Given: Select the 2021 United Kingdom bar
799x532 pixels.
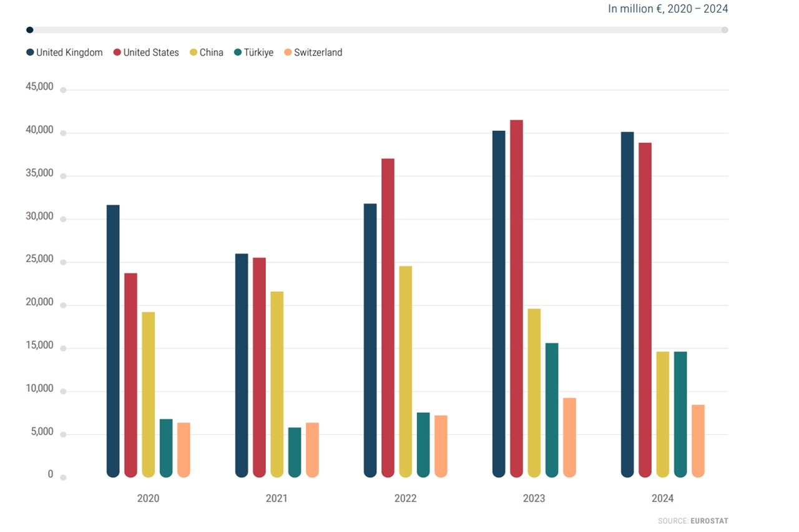Looking at the screenshot, I should [x=242, y=365].
